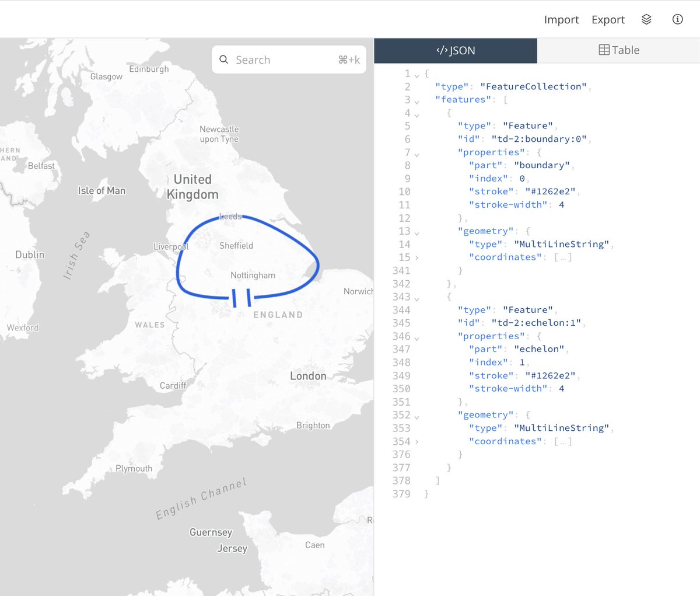Image resolution: width=700 pixels, height=596 pixels.
Task: Open the Export menu
Action: click(608, 20)
